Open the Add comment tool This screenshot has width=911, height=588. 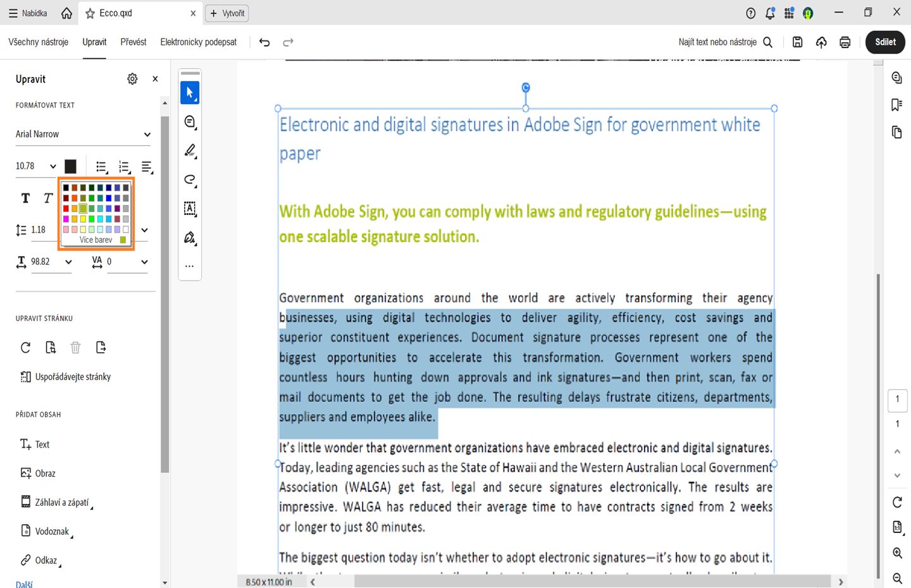(x=189, y=121)
